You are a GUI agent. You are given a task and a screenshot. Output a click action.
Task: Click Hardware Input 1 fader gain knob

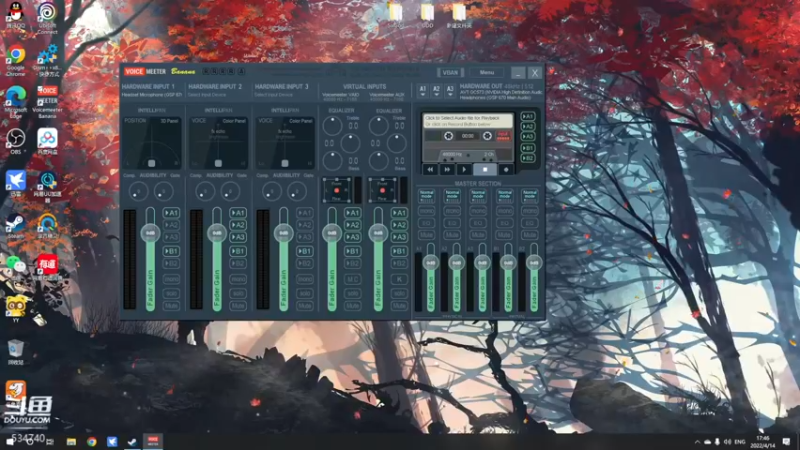click(x=151, y=233)
